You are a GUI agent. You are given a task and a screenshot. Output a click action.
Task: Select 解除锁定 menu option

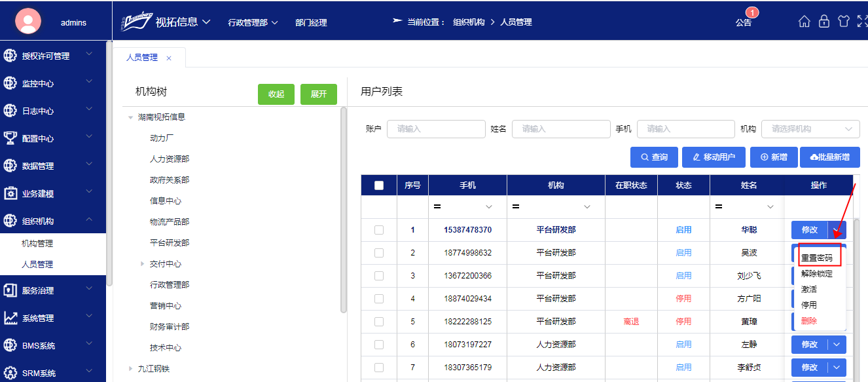[817, 274]
